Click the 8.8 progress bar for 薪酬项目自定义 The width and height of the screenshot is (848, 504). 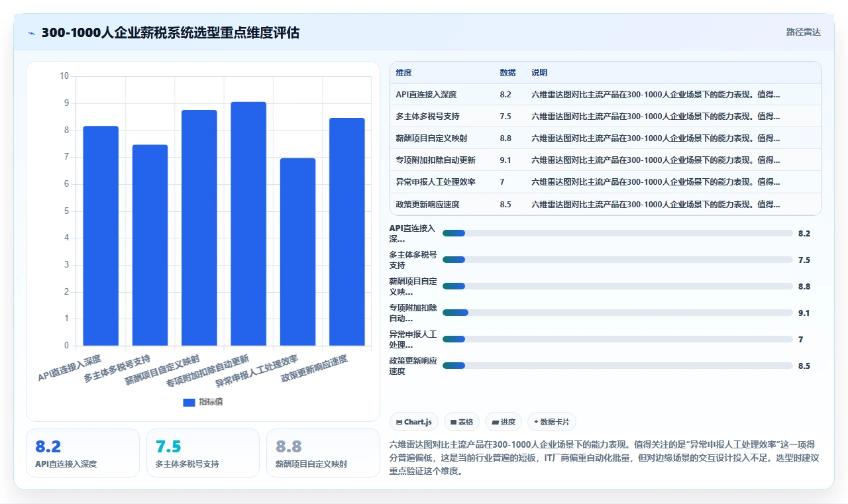(617, 286)
